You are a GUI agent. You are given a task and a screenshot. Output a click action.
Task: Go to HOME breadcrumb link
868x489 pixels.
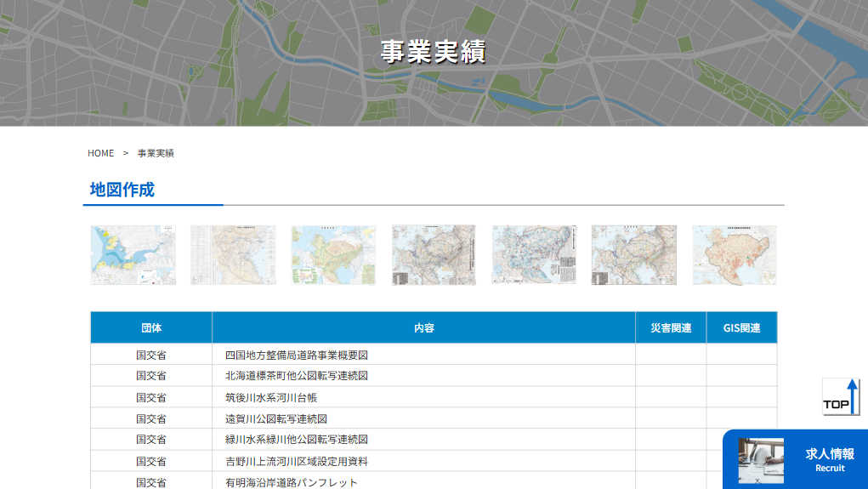point(100,153)
